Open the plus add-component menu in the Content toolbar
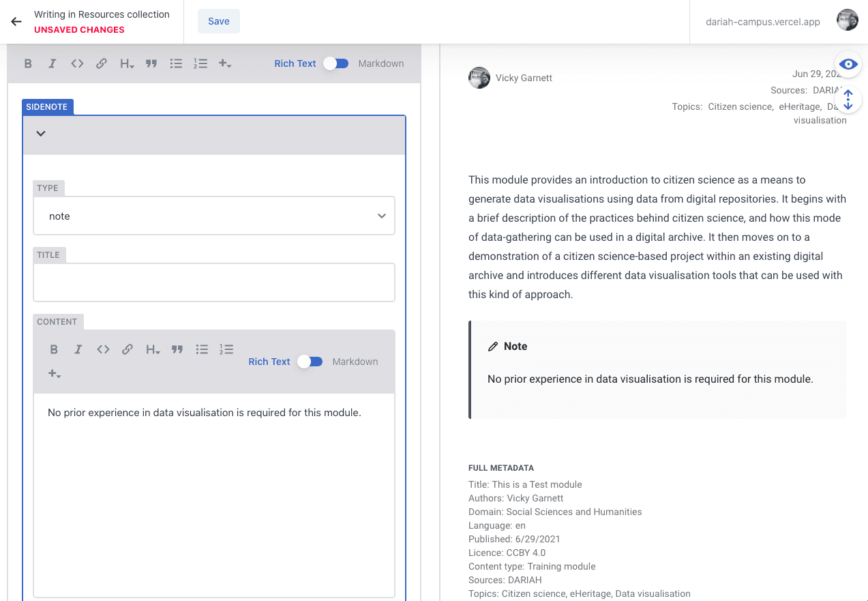The width and height of the screenshot is (868, 601). click(x=55, y=374)
